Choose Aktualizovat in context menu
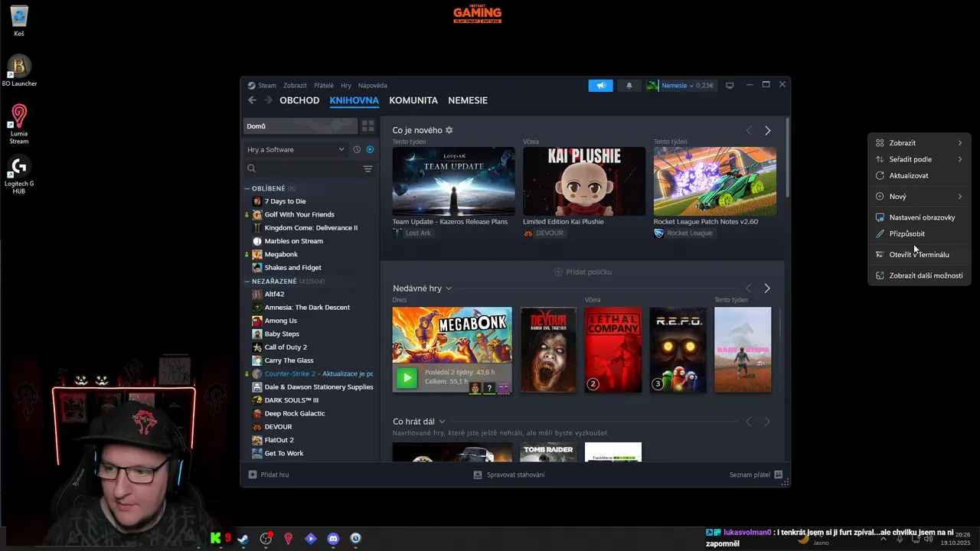This screenshot has height=551, width=980. click(920, 175)
